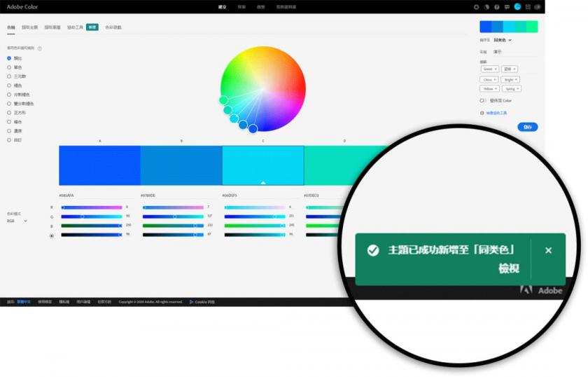Click the cyan user profile avatar
Viewport: 588px width, 377px height.
(517, 6)
